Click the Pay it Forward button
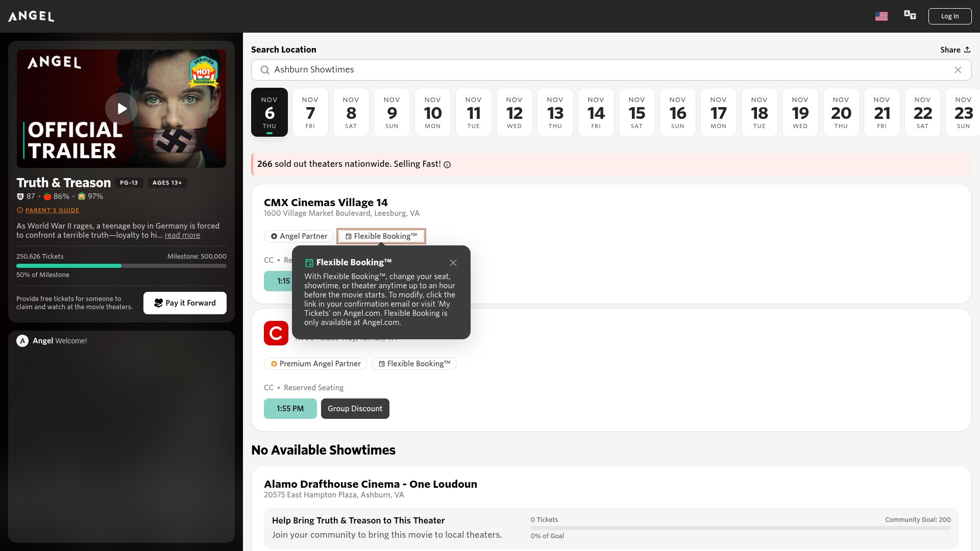 point(185,303)
